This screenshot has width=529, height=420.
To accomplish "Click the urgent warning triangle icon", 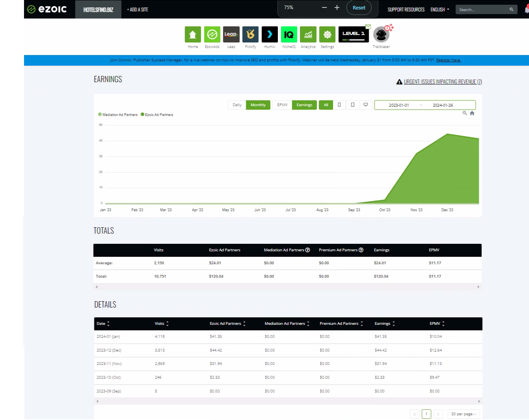I will (399, 82).
